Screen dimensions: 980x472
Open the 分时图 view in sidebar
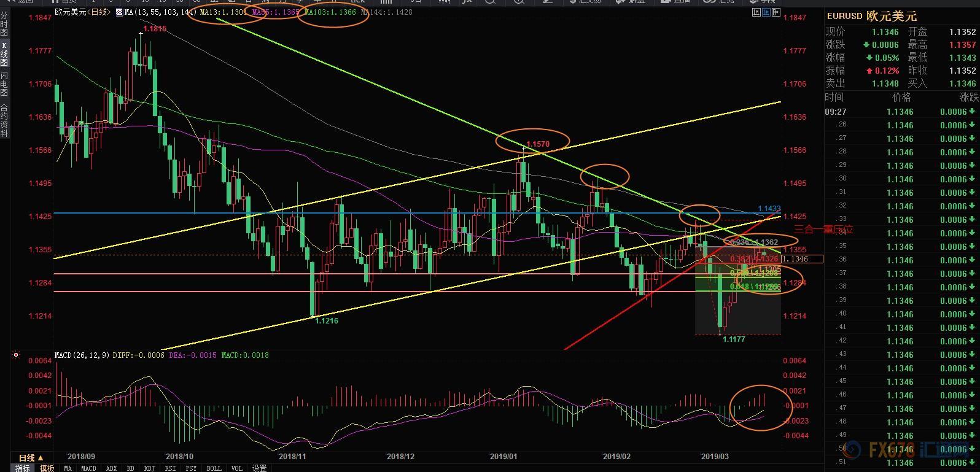4,24
